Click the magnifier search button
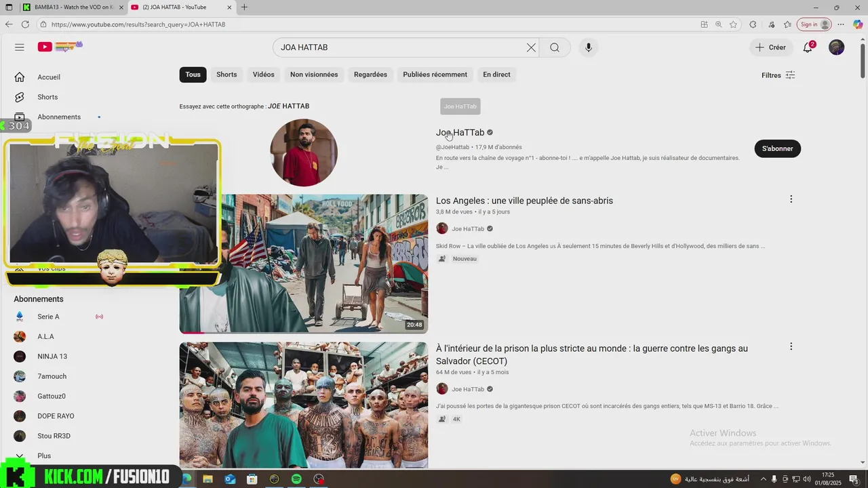This screenshot has width=868, height=488. [x=555, y=47]
